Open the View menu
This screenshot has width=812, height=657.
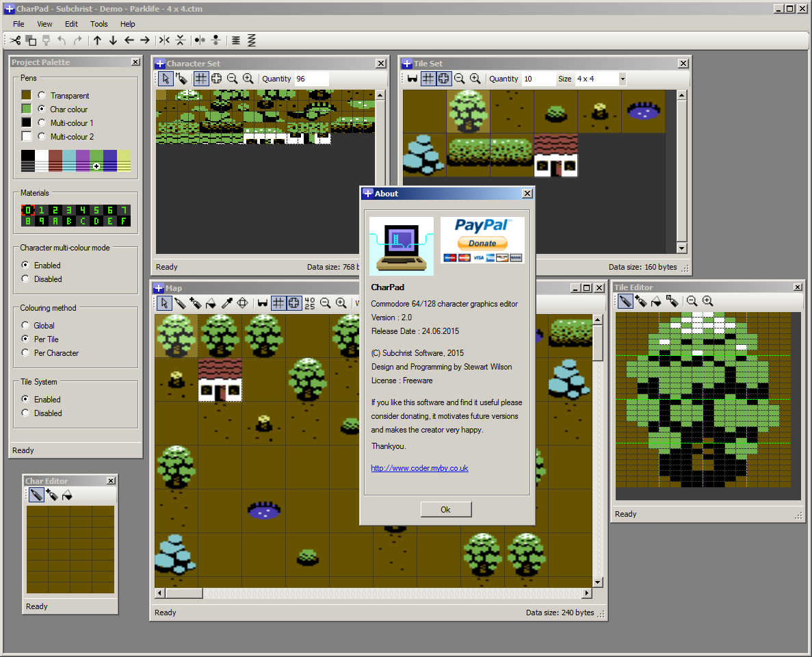tap(44, 24)
